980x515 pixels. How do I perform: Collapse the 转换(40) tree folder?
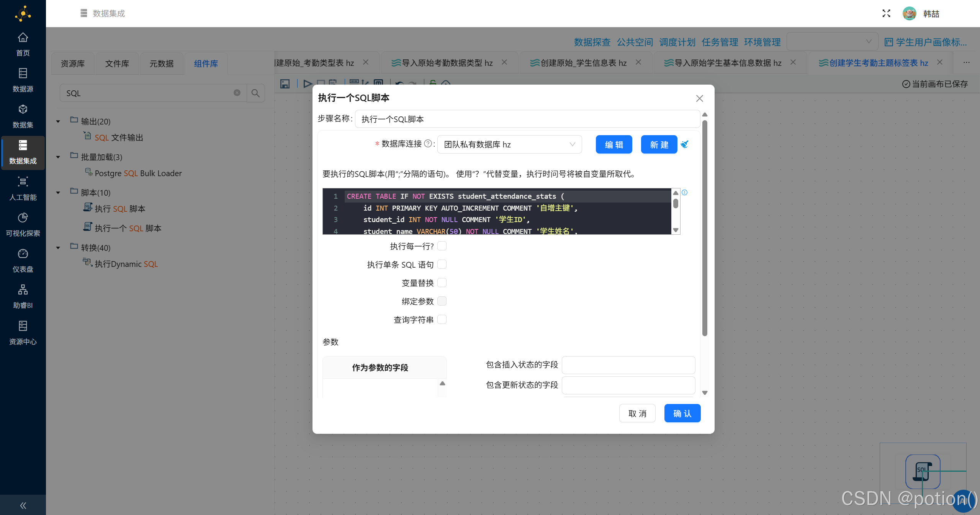(x=58, y=248)
